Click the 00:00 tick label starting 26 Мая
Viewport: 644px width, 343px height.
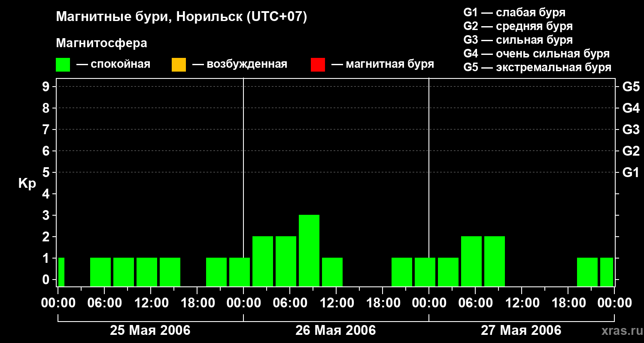pyautogui.click(x=243, y=303)
